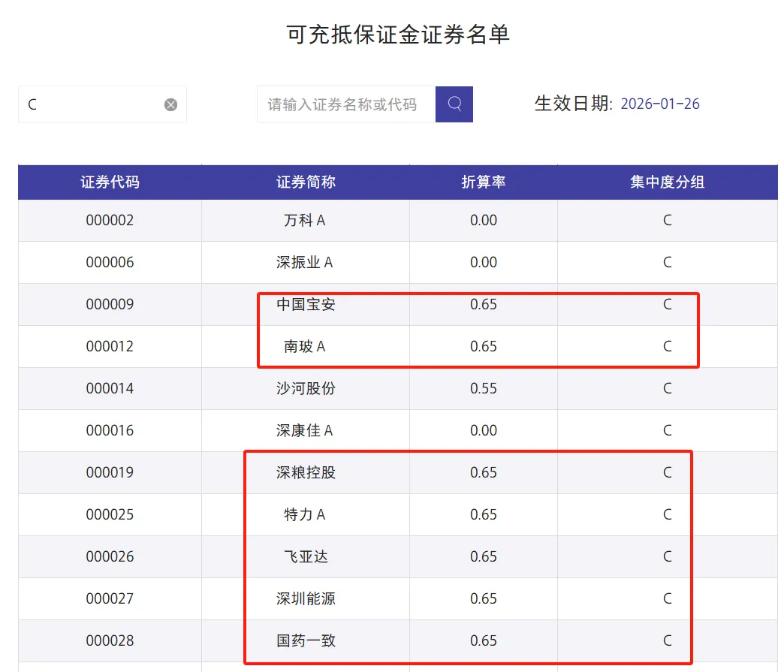The image size is (784, 672).
Task: Click the 0.65 rate for 特力 A
Action: tap(484, 514)
